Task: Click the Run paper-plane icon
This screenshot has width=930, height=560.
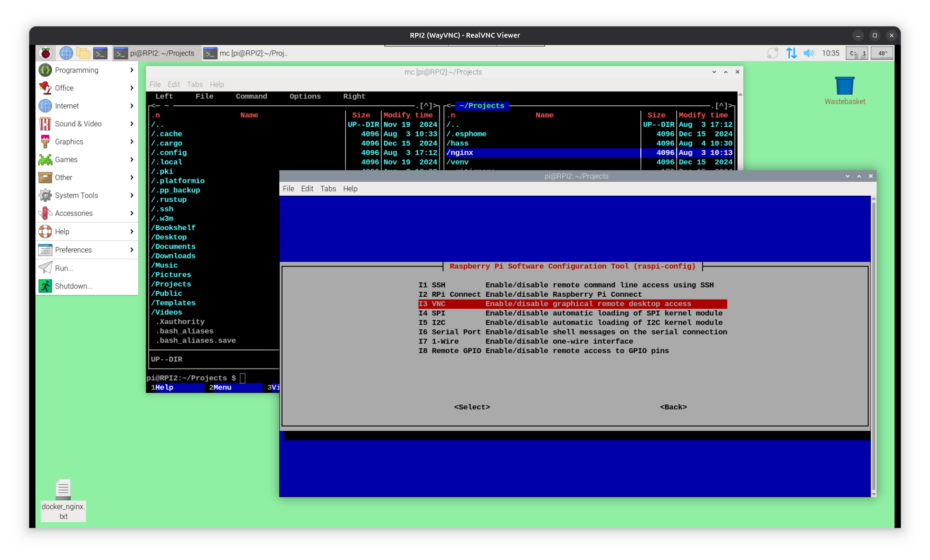Action: (x=45, y=268)
